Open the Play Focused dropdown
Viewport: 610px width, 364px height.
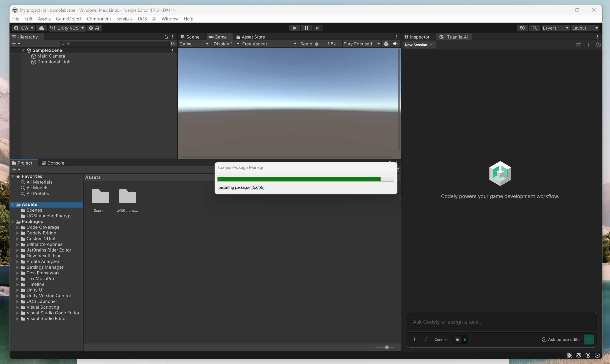pyautogui.click(x=362, y=44)
